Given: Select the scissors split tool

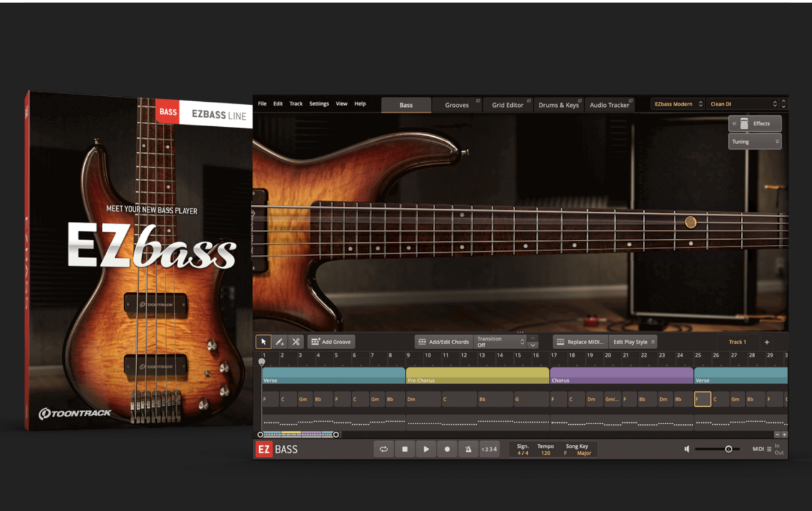Looking at the screenshot, I should pos(296,342).
